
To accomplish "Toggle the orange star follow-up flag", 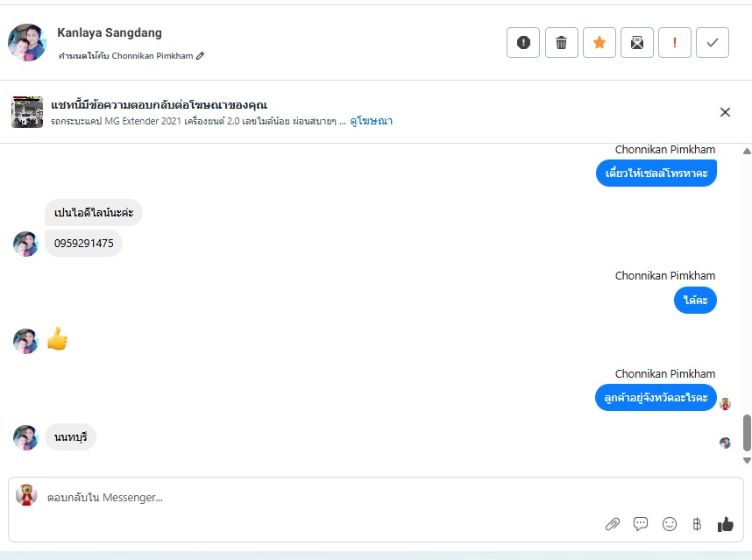I will point(599,42).
